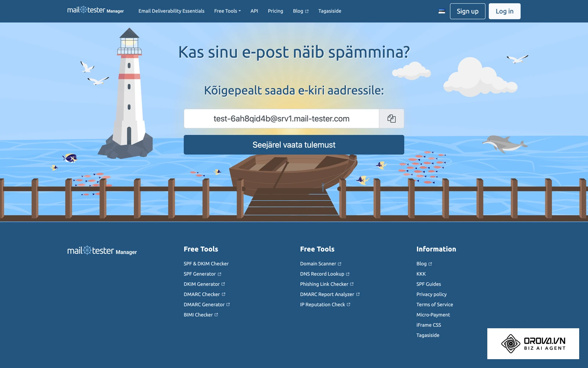Open BIMI Checker footer link
The height and width of the screenshot is (368, 588).
point(201,315)
